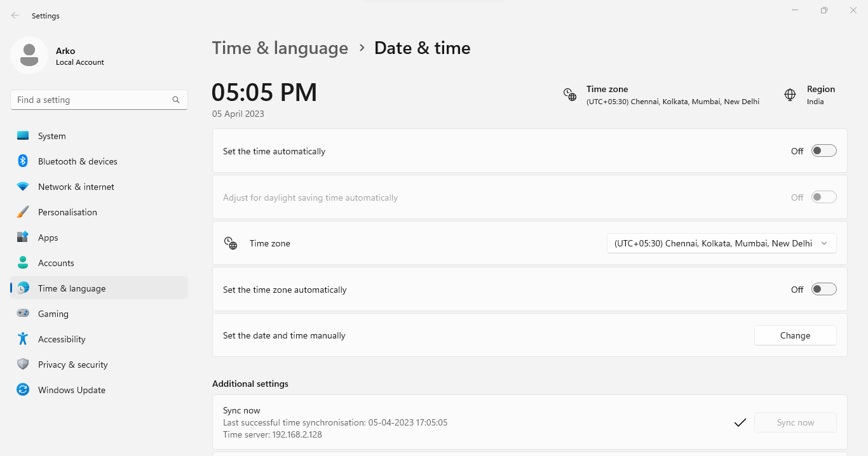Close the Settings window
Viewport: 868px width, 456px height.
pyautogui.click(x=853, y=10)
